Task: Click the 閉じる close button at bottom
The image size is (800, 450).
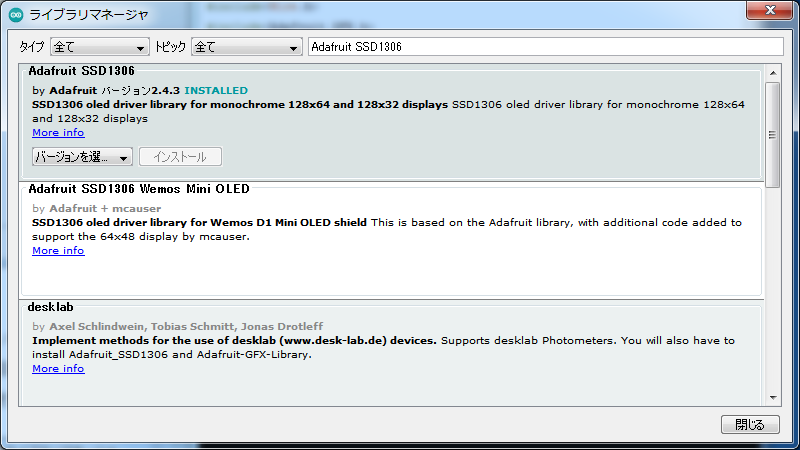Action: 750,424
